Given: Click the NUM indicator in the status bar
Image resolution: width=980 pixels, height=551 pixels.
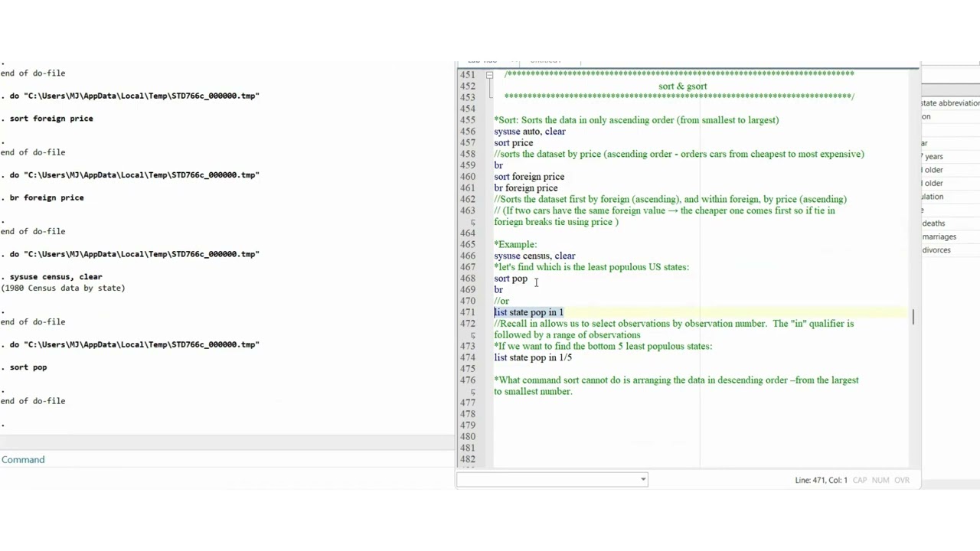Looking at the screenshot, I should (880, 481).
